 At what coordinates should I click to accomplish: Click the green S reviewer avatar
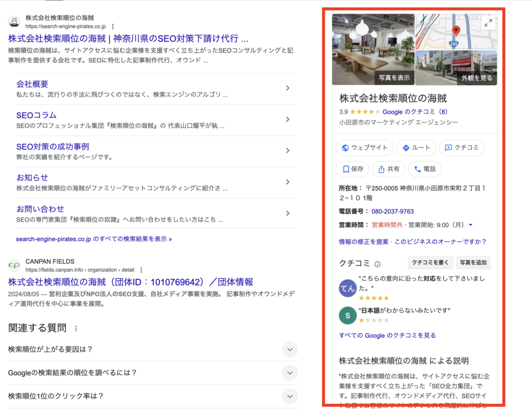point(347,315)
